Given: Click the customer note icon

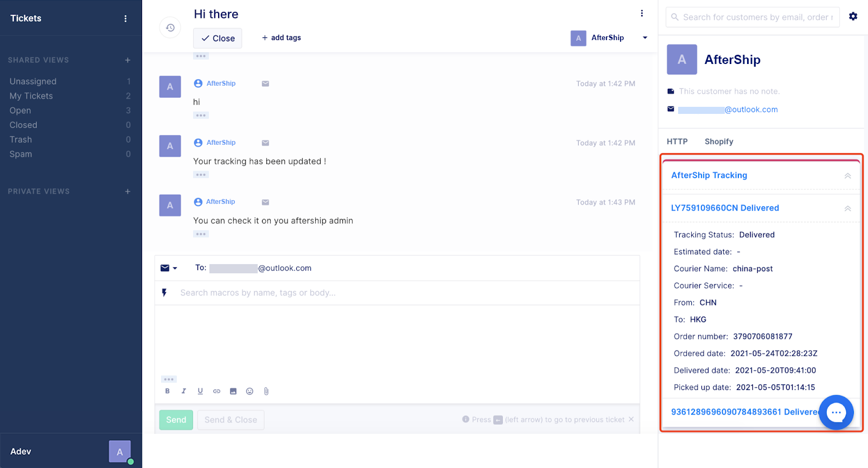Looking at the screenshot, I should click(671, 91).
